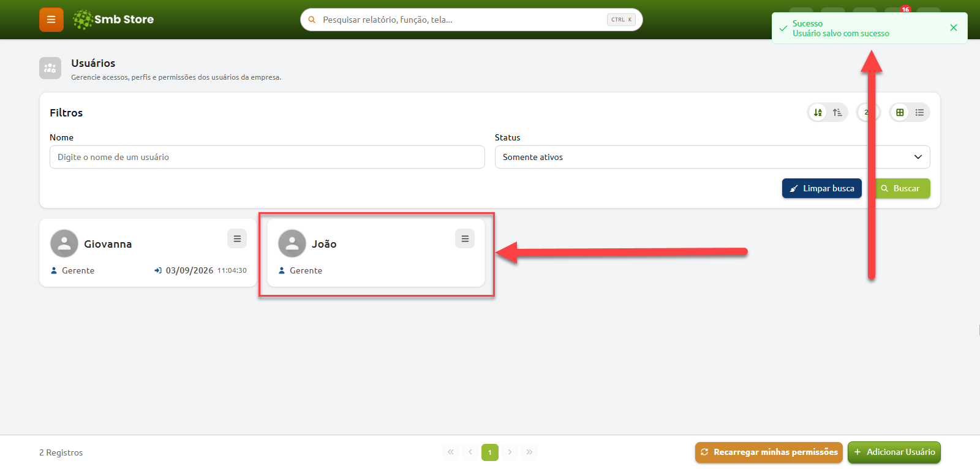Click the person icon beside João's Gerente role
This screenshot has width=980, height=469.
click(282, 270)
